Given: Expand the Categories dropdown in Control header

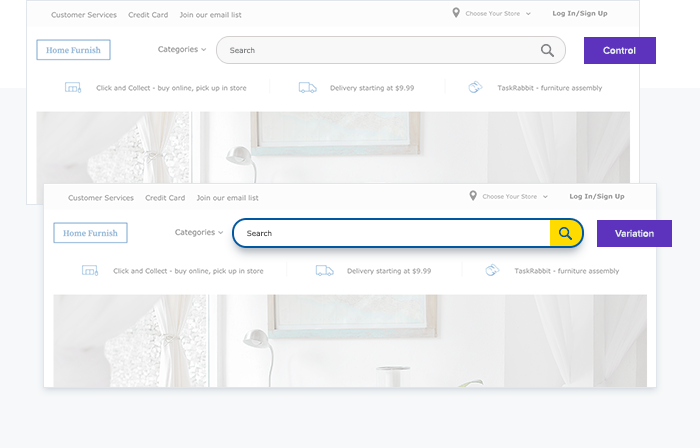Looking at the screenshot, I should 182,49.
